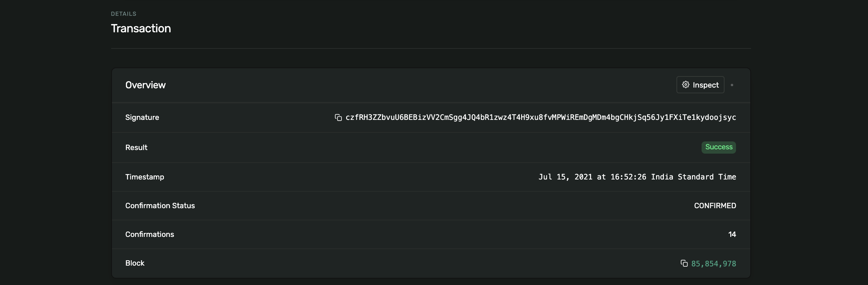Click the Result row label
This screenshot has width=868, height=285.
tap(136, 148)
